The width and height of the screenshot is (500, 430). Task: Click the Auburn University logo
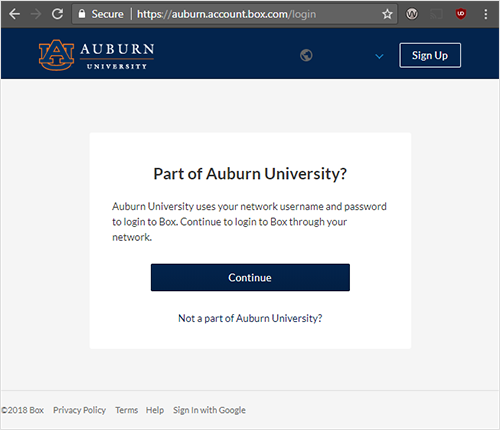point(96,55)
